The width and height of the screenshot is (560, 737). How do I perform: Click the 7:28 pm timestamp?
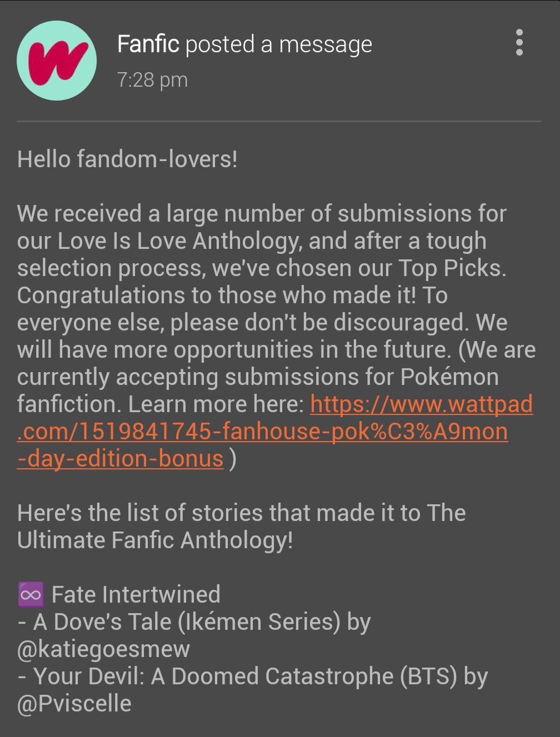[x=152, y=79]
